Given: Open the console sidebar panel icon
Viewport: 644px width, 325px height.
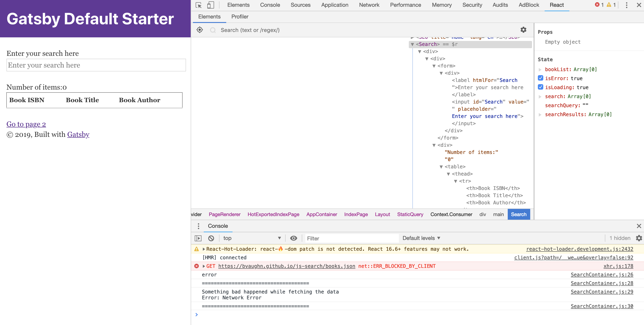Looking at the screenshot, I should (198, 238).
